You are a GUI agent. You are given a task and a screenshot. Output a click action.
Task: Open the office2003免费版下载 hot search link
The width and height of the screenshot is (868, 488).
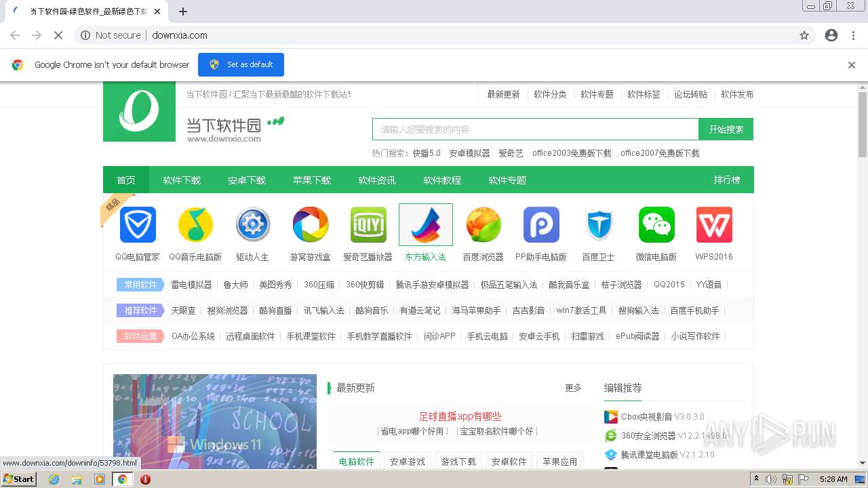(572, 153)
